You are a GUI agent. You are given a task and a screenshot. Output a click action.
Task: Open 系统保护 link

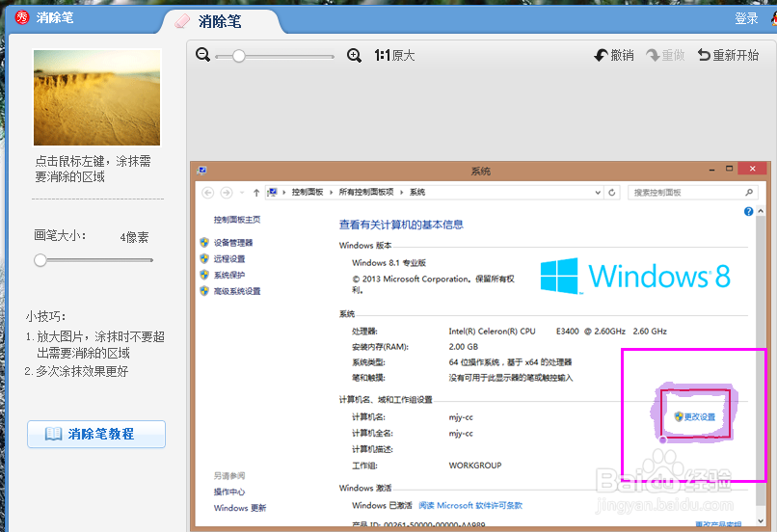229,275
